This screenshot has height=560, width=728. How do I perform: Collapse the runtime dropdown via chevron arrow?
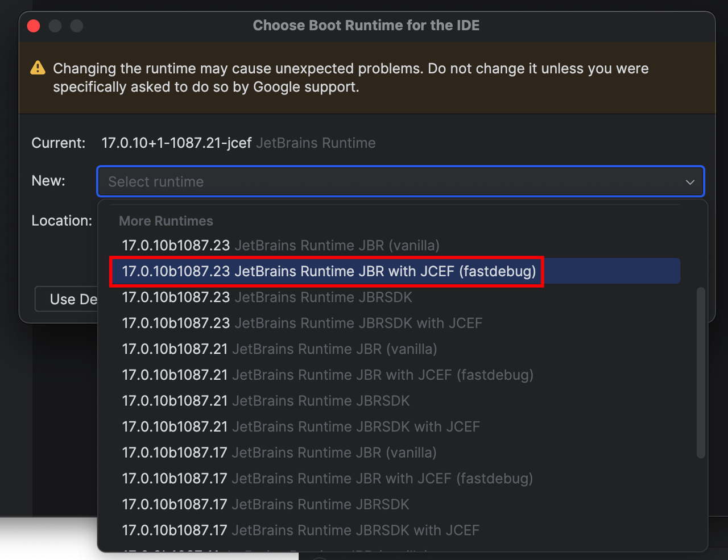point(690,182)
